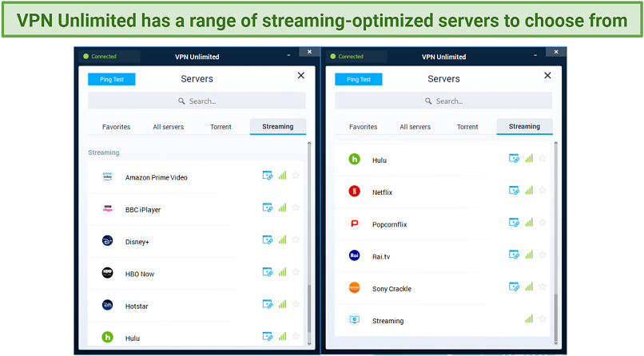Star the generic Streaming server row
The width and height of the screenshot is (644, 356).
coord(543,318)
